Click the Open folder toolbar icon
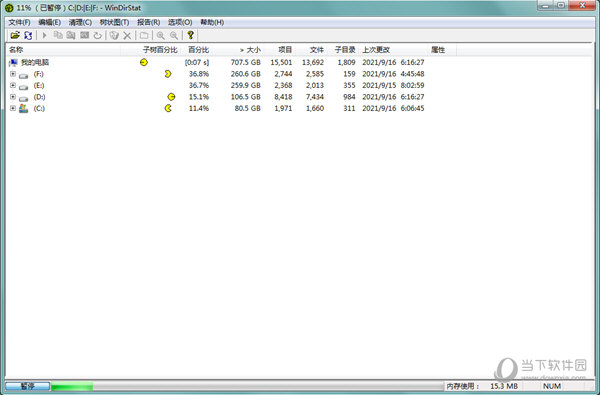Screen dimensions: 600x395 tap(15, 35)
